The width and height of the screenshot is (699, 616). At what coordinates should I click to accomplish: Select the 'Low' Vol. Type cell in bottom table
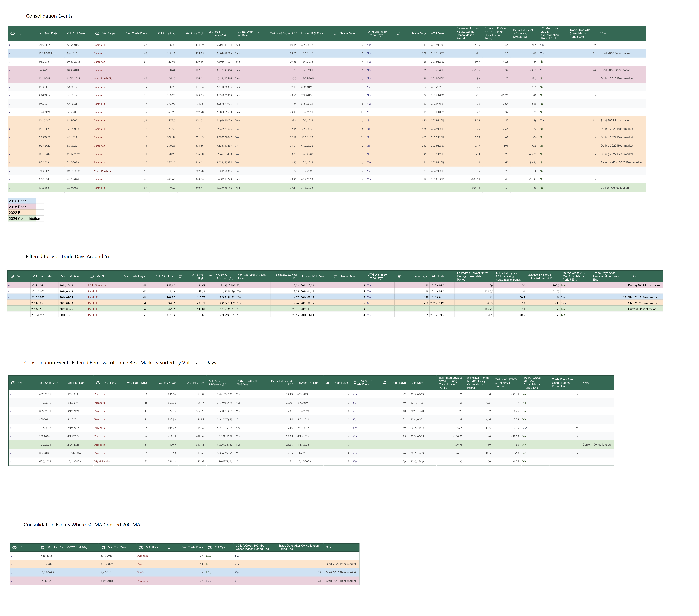pos(209,581)
